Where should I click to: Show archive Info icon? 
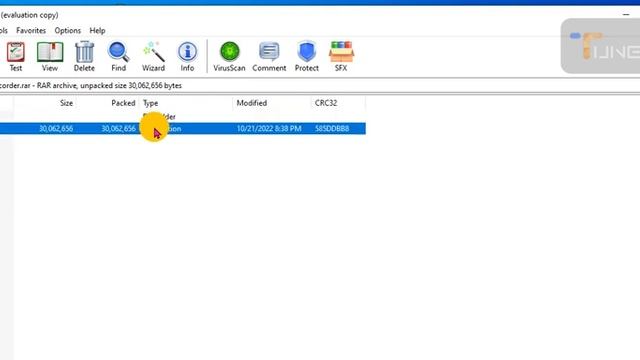[x=187, y=57]
